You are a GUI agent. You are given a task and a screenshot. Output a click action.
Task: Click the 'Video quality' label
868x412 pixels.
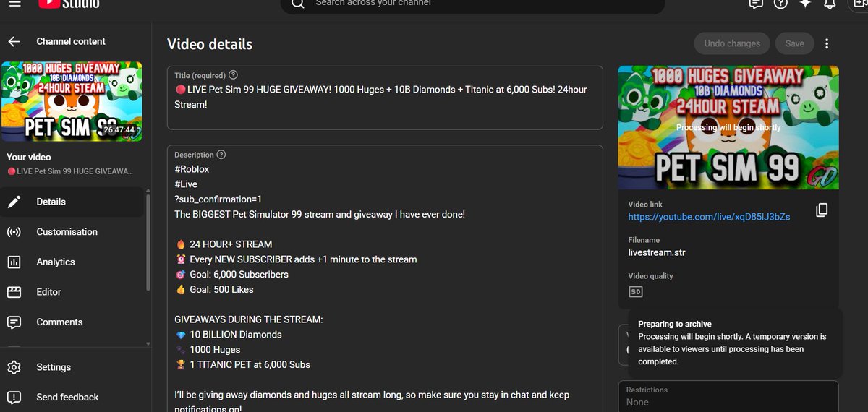click(x=650, y=276)
